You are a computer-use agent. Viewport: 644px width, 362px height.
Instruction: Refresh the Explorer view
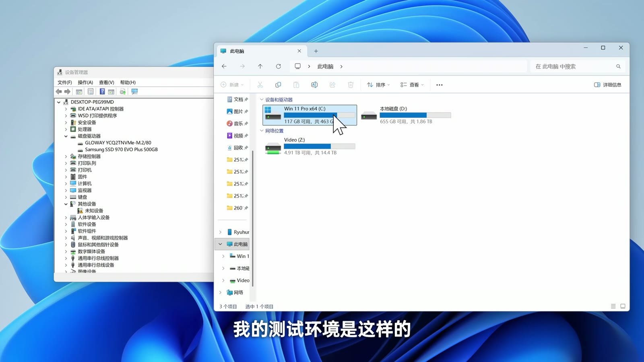point(278,66)
